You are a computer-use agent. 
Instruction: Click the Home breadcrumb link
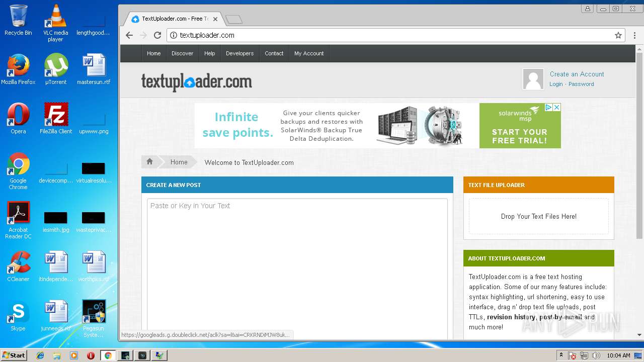tap(179, 162)
